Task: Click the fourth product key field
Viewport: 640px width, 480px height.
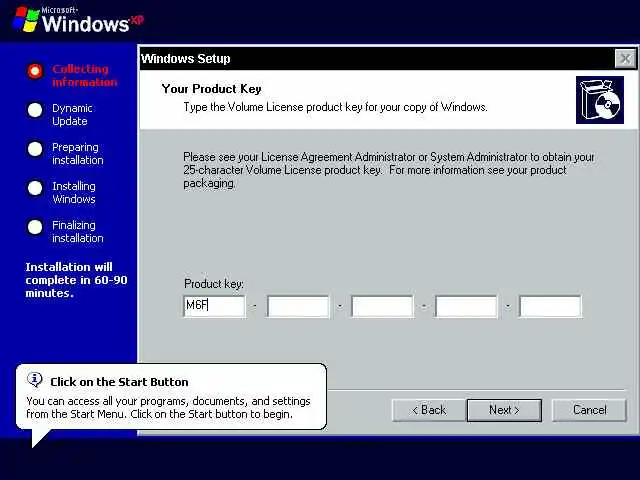Action: [x=466, y=306]
